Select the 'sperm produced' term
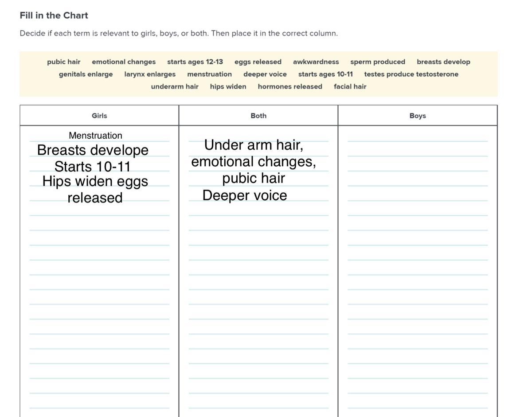Image resolution: width=532 pixels, height=417 pixels. (378, 62)
